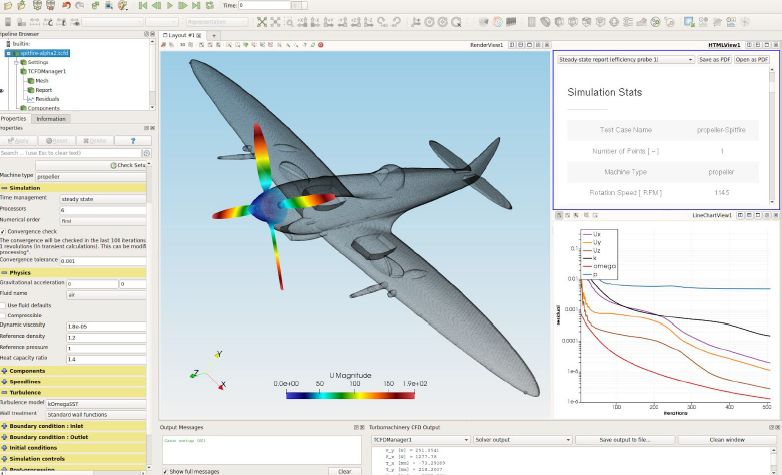Open the Time management dropdown
The image size is (782, 475).
point(103,199)
